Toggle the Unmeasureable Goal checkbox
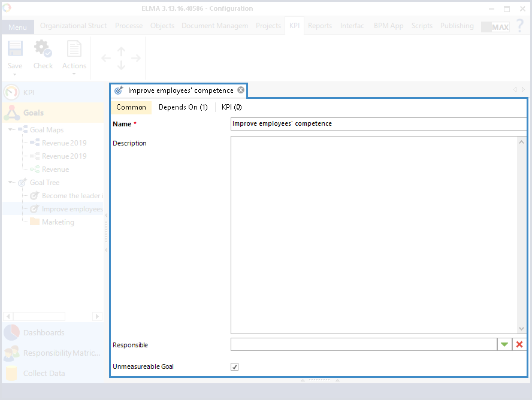Screen dimensions: 532x400 [x=235, y=366]
